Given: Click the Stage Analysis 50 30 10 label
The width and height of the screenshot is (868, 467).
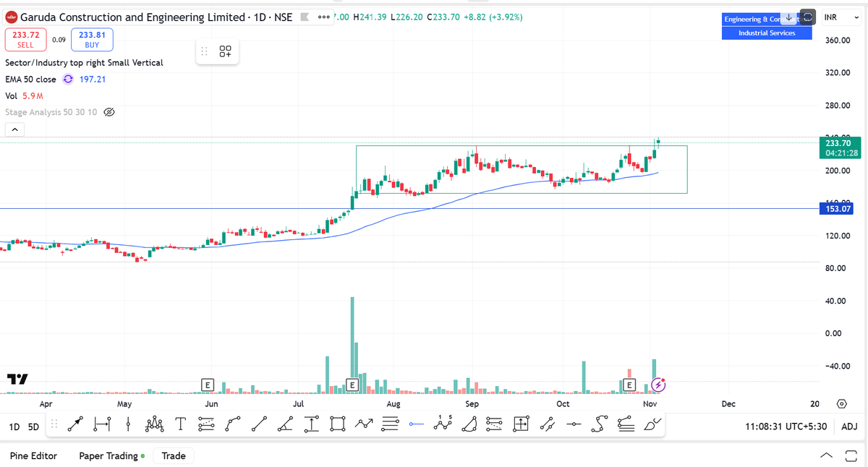Looking at the screenshot, I should point(51,112).
